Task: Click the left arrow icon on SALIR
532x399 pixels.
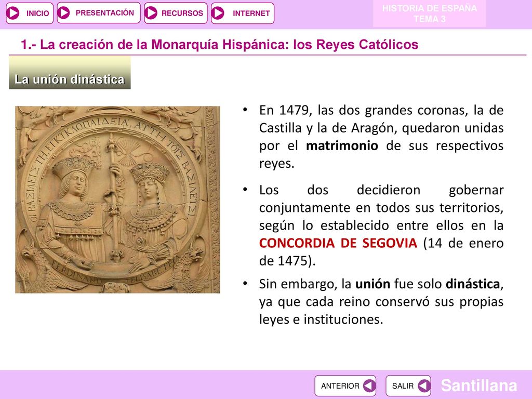Action: pos(424,385)
